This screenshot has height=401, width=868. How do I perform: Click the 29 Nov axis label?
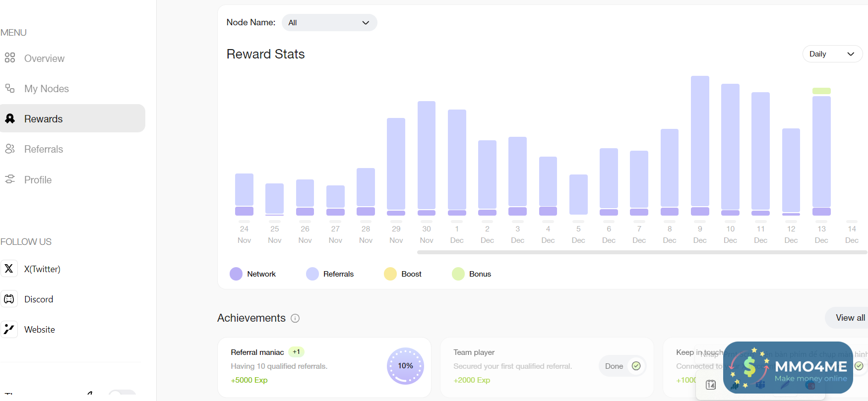pos(396,234)
